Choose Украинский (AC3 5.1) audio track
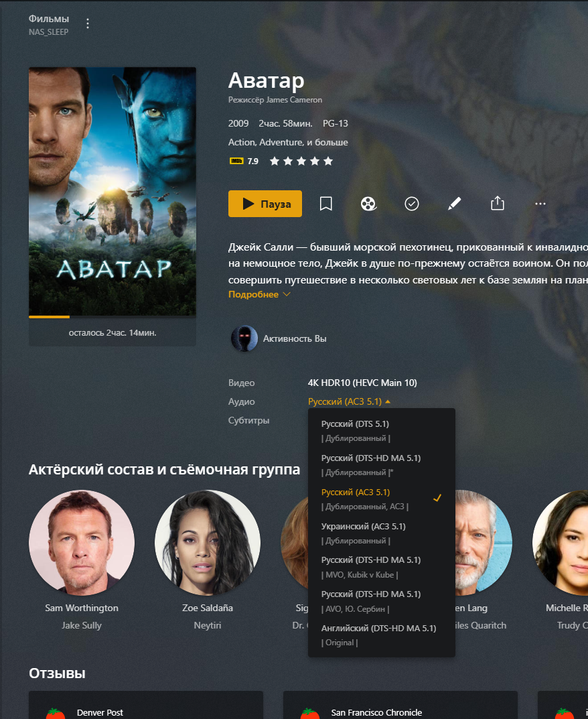This screenshot has width=588, height=719. [381, 533]
